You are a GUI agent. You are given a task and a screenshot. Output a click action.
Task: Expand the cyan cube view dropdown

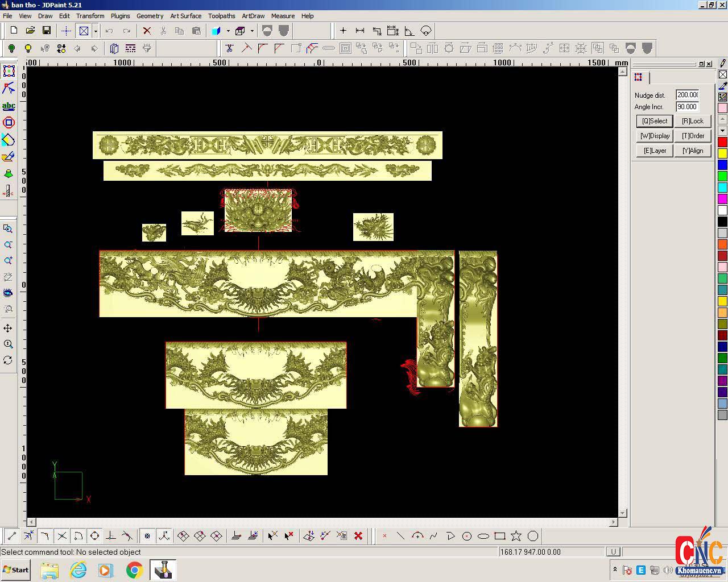pyautogui.click(x=228, y=31)
